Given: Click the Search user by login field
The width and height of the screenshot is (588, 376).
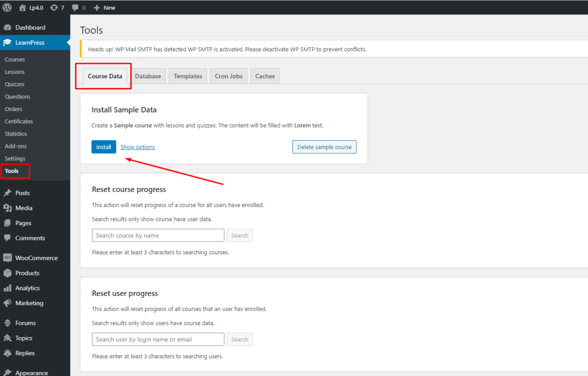Looking at the screenshot, I should tap(158, 339).
